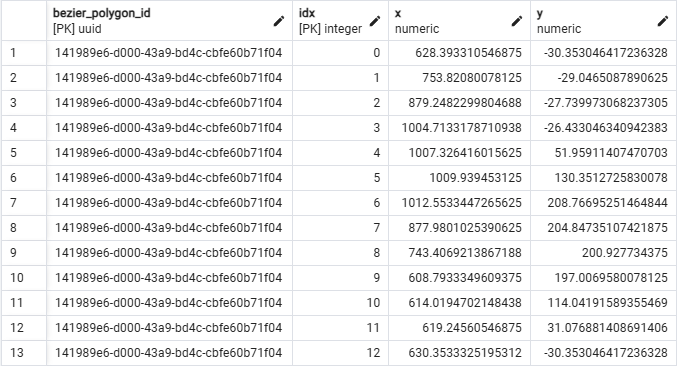Select row number 2
677x366 pixels.
pos(24,78)
